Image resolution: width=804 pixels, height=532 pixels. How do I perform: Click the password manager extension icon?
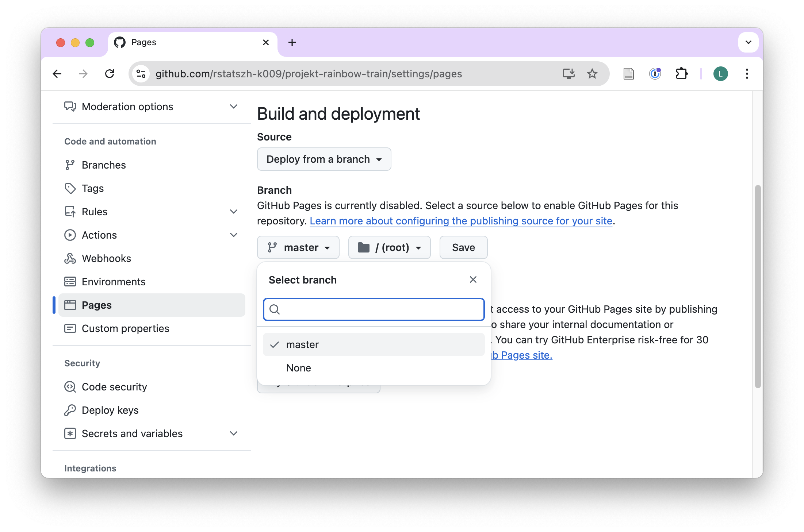click(x=655, y=74)
